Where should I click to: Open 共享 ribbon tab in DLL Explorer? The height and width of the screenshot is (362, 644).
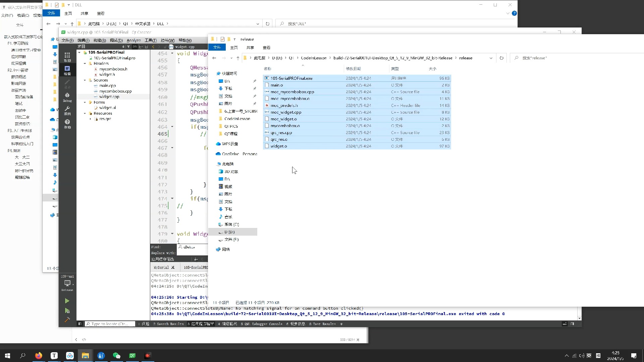point(84,13)
